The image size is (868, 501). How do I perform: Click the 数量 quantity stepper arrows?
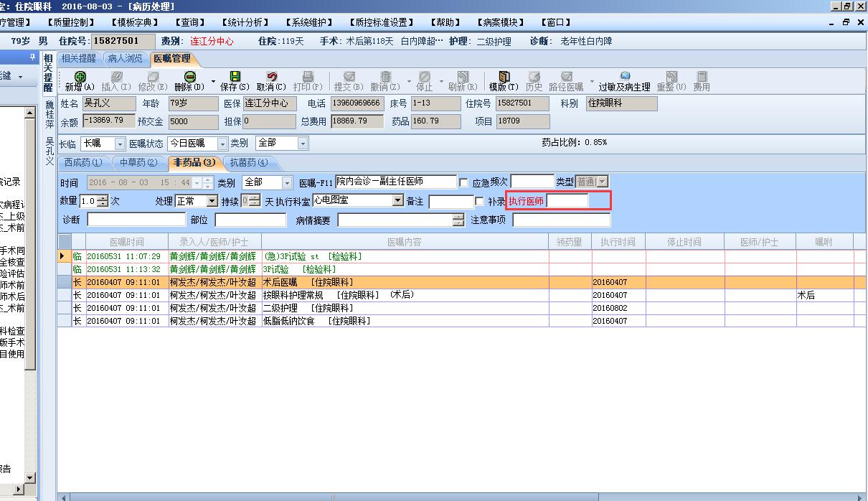pyautogui.click(x=102, y=202)
